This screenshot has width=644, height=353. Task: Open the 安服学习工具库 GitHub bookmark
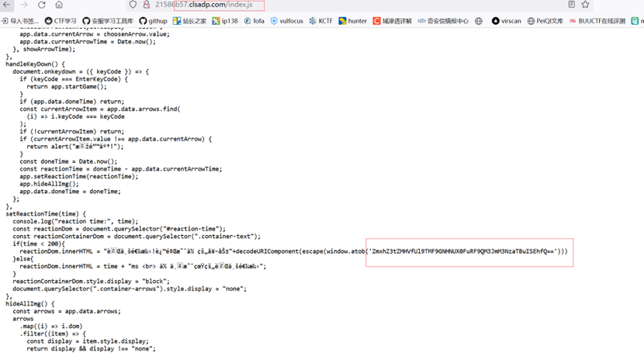click(108, 21)
